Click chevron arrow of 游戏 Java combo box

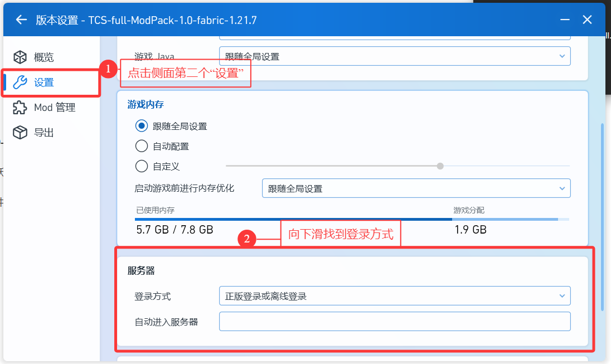coord(562,56)
